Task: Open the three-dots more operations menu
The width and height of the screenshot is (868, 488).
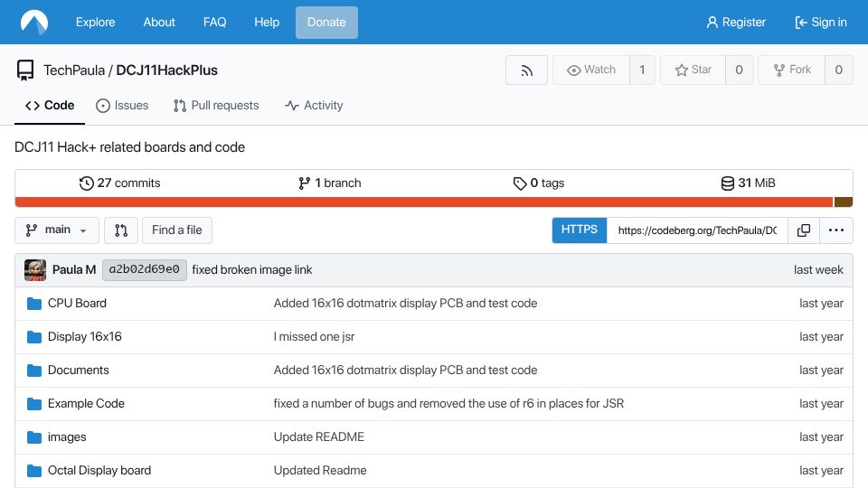Action: [835, 230]
